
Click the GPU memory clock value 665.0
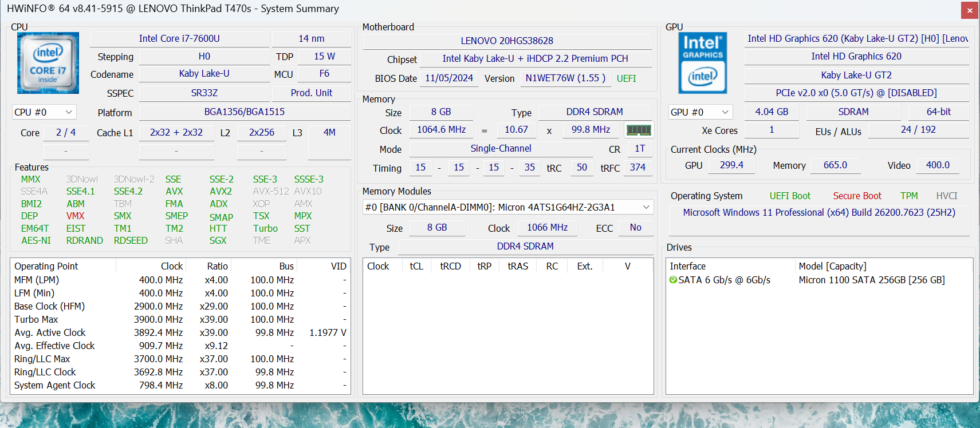click(x=836, y=165)
